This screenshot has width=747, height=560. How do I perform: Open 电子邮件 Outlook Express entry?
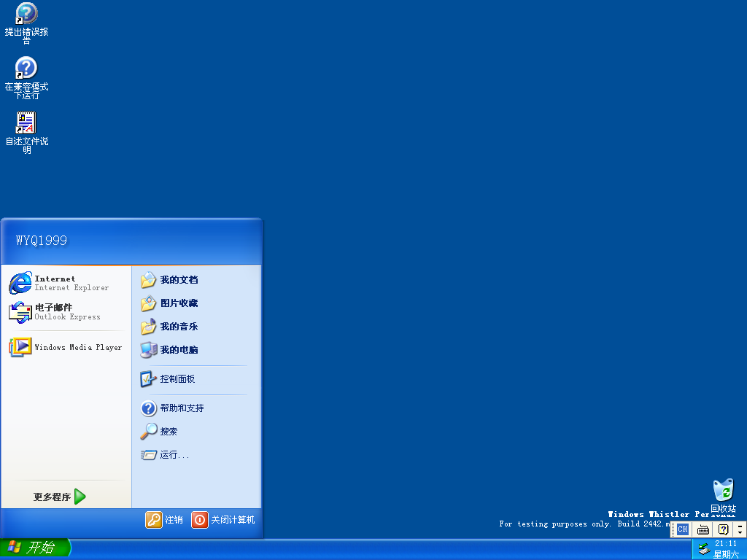click(66, 312)
